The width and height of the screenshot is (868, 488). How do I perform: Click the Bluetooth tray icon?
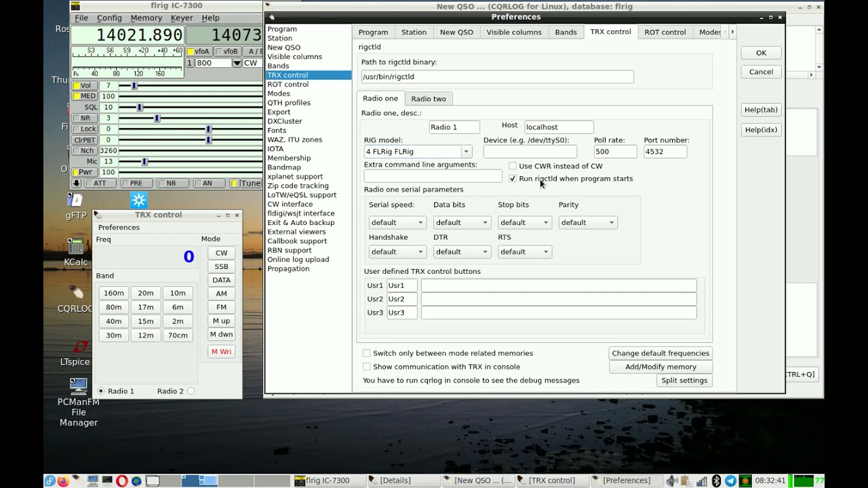pyautogui.click(x=716, y=481)
